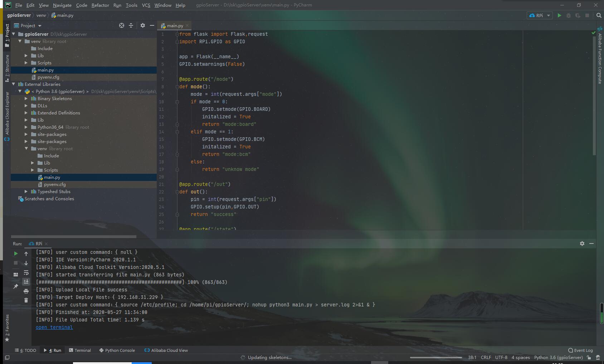Jump down the stack trace in Run panel
The width and height of the screenshot is (604, 364).
coord(26,263)
